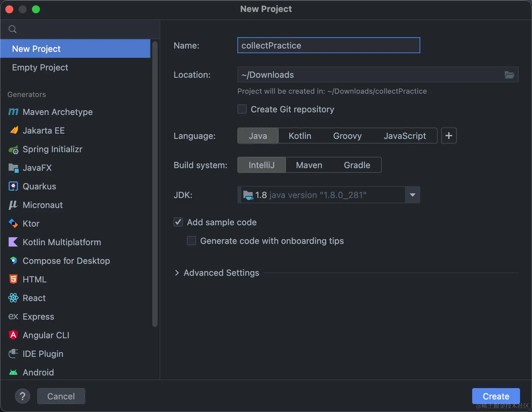The image size is (532, 412).
Task: Click the Create button
Action: pos(496,396)
